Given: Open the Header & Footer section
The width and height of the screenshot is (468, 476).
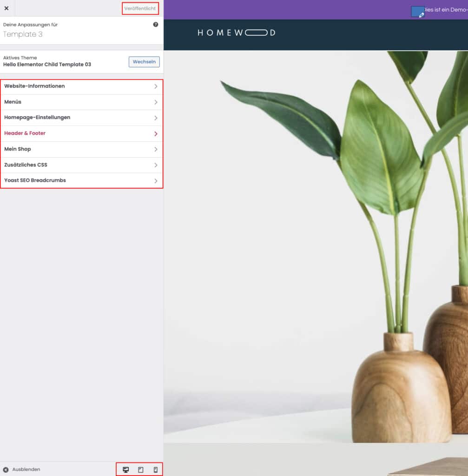Looking at the screenshot, I should pos(25,133).
